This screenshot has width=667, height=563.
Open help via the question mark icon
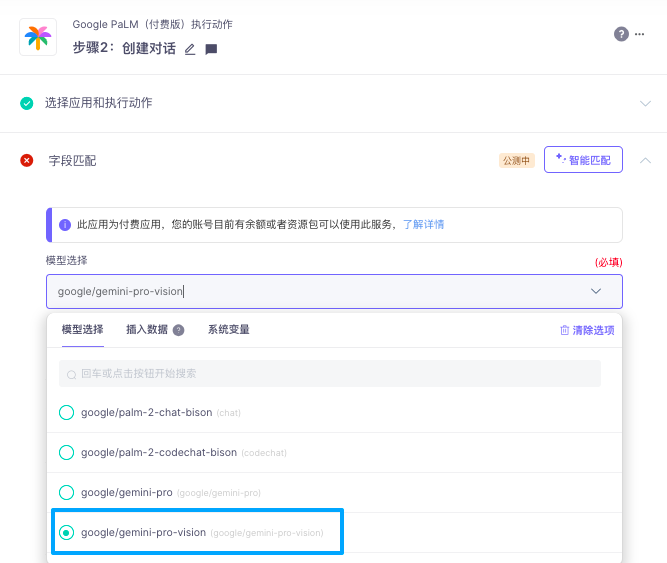(621, 34)
